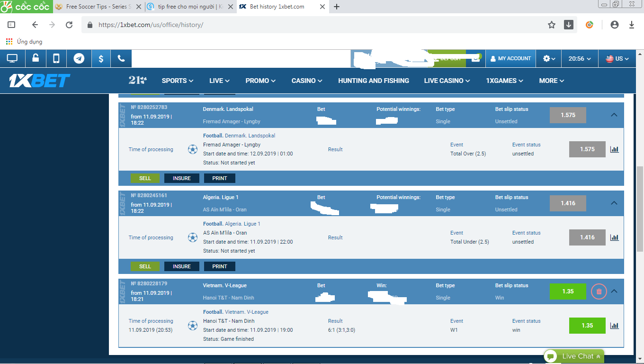The image size is (644, 364).
Task: Click bet number № 8280252783
Action: point(149,107)
